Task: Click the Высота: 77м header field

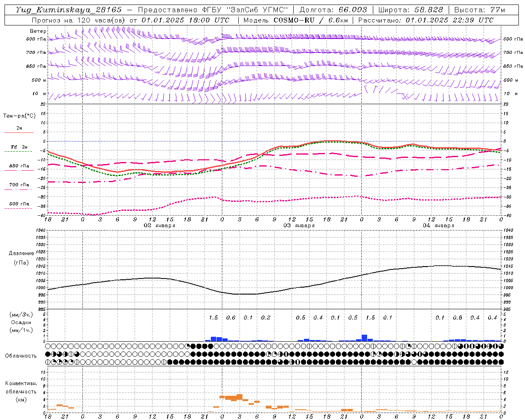Action: pyautogui.click(x=479, y=10)
